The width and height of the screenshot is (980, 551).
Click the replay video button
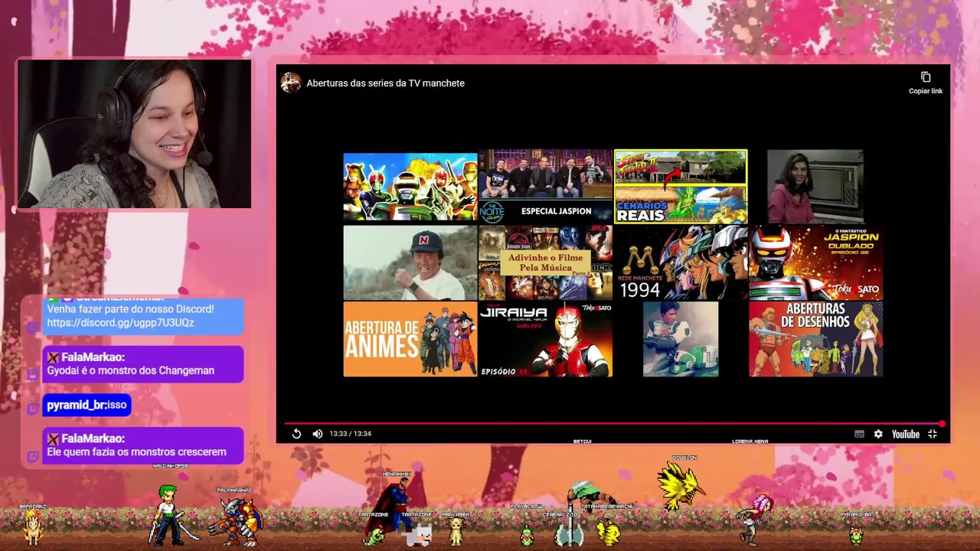pyautogui.click(x=296, y=434)
